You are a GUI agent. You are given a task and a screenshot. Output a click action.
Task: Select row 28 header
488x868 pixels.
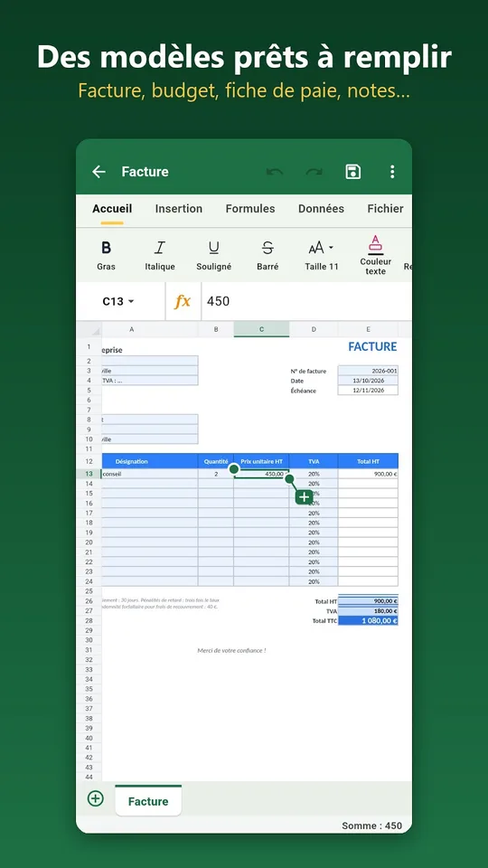point(89,620)
